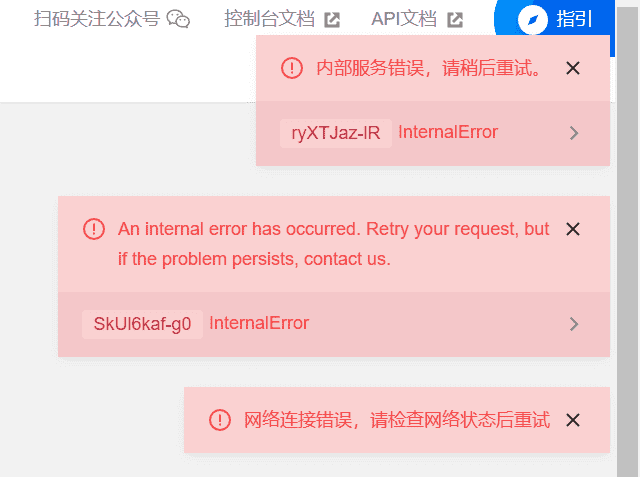Viewport: 640px width, 477px height.
Task: Click the compass icon in the 指引 button
Action: (533, 19)
